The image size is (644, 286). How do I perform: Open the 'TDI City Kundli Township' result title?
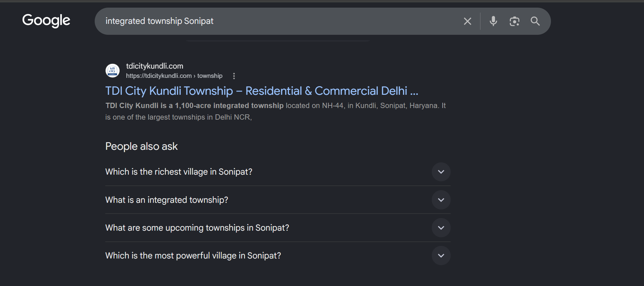pos(262,91)
